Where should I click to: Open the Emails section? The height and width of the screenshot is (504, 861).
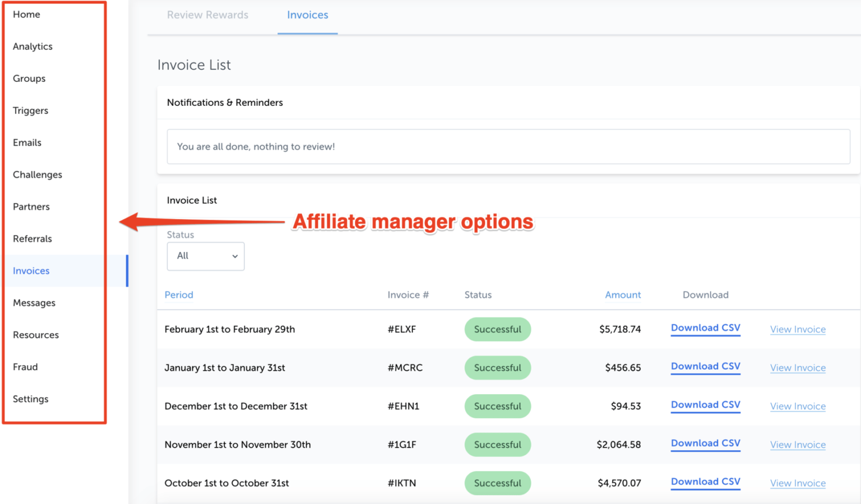tap(27, 142)
